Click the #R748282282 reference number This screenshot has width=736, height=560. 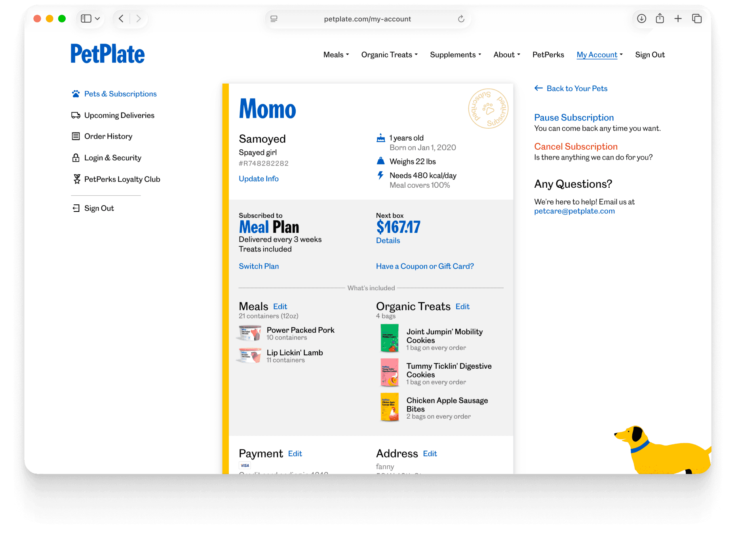click(264, 163)
